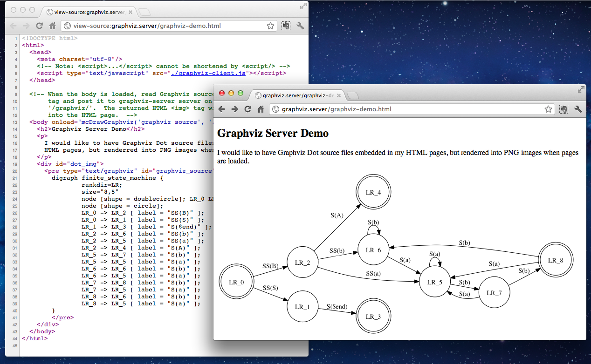Click Back arrow in view-source window

pyautogui.click(x=13, y=26)
